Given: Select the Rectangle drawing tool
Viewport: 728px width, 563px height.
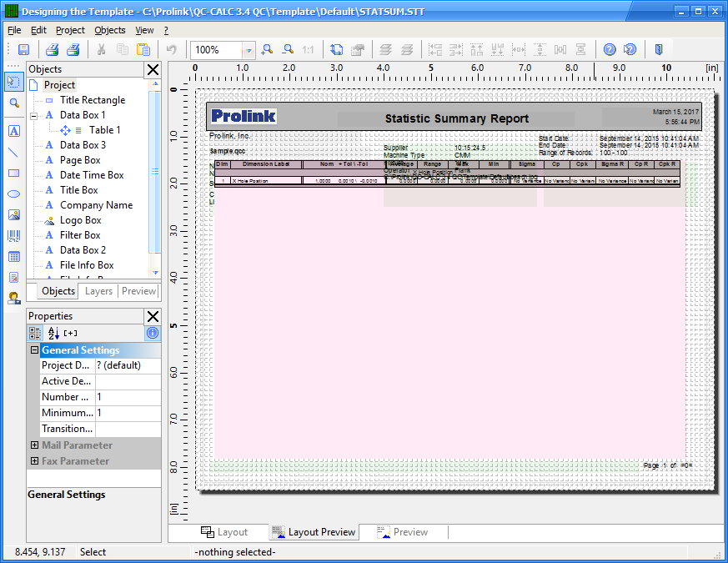Looking at the screenshot, I should [x=14, y=173].
